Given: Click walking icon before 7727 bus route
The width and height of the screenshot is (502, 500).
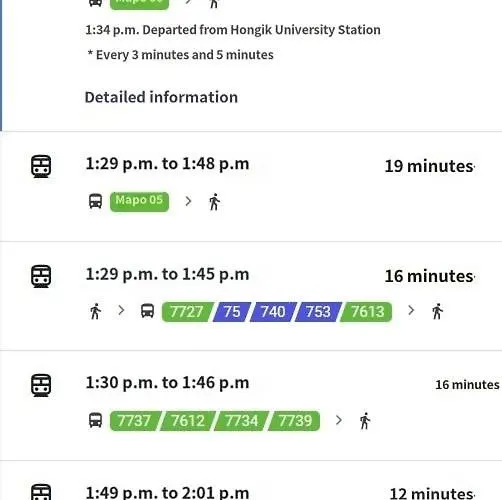Looking at the screenshot, I should click(x=95, y=311).
